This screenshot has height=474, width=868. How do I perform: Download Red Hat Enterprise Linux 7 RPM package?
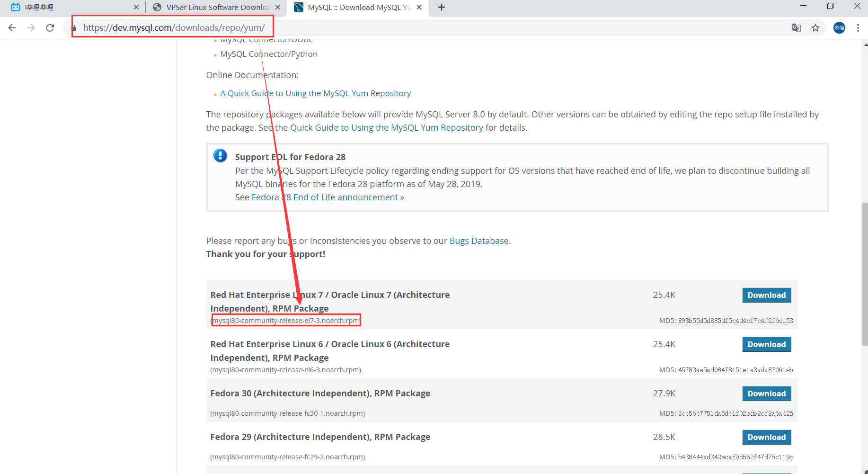(766, 295)
